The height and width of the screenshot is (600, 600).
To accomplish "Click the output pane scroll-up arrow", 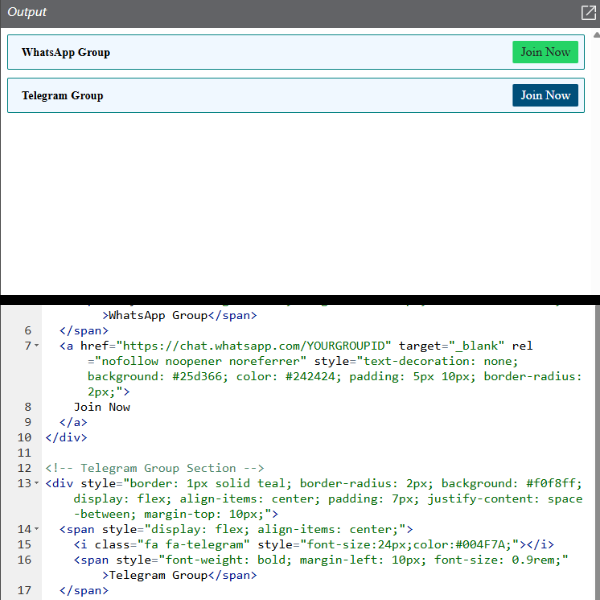I will click(596, 35).
